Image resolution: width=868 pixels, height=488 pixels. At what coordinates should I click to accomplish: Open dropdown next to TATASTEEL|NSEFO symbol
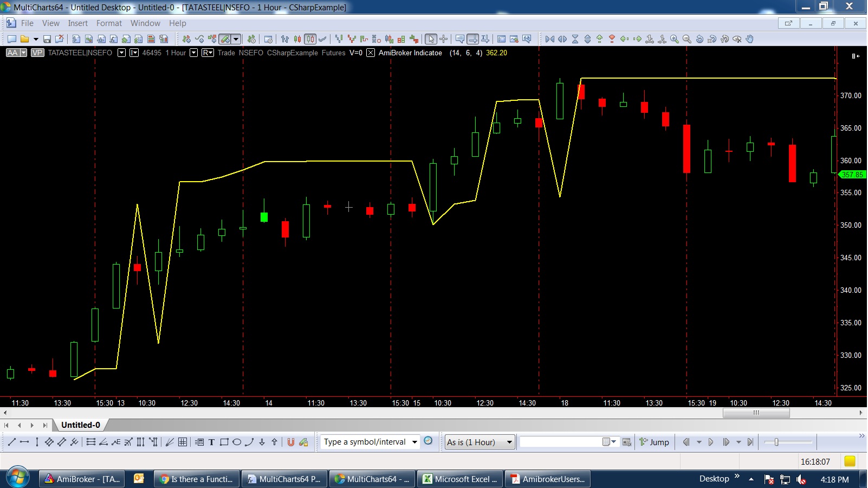121,53
